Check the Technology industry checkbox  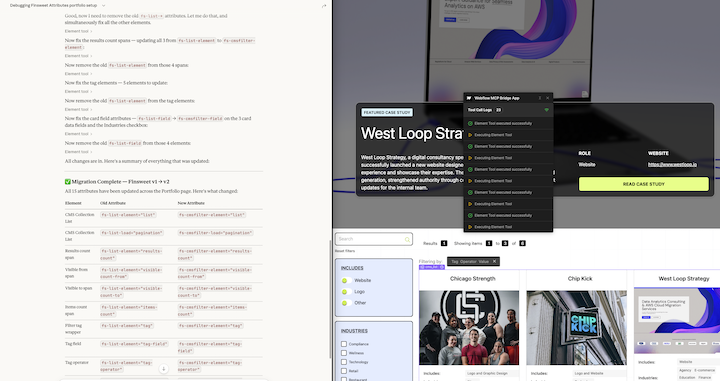click(343, 362)
